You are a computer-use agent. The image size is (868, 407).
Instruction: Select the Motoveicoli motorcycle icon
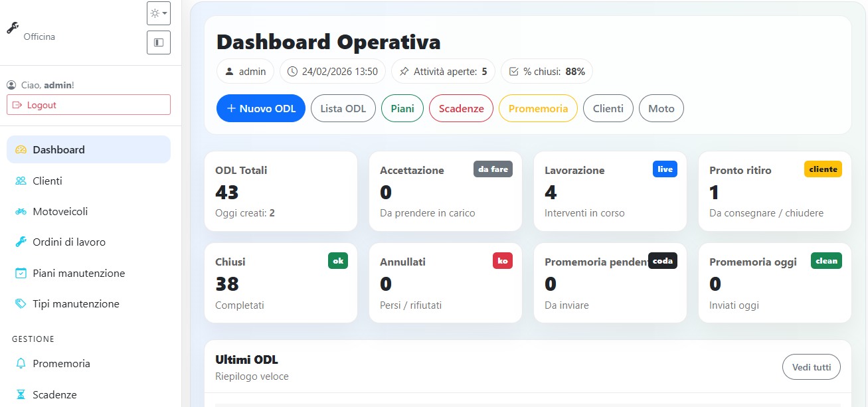20,211
